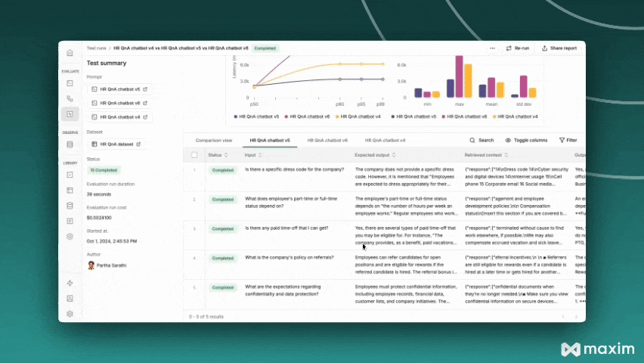Click the Completed badge in the title bar
Viewport: 644px width, 363px height.
(265, 48)
